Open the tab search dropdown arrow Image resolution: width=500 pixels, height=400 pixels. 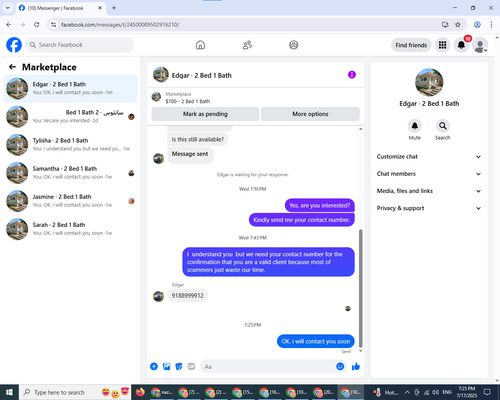8,8
